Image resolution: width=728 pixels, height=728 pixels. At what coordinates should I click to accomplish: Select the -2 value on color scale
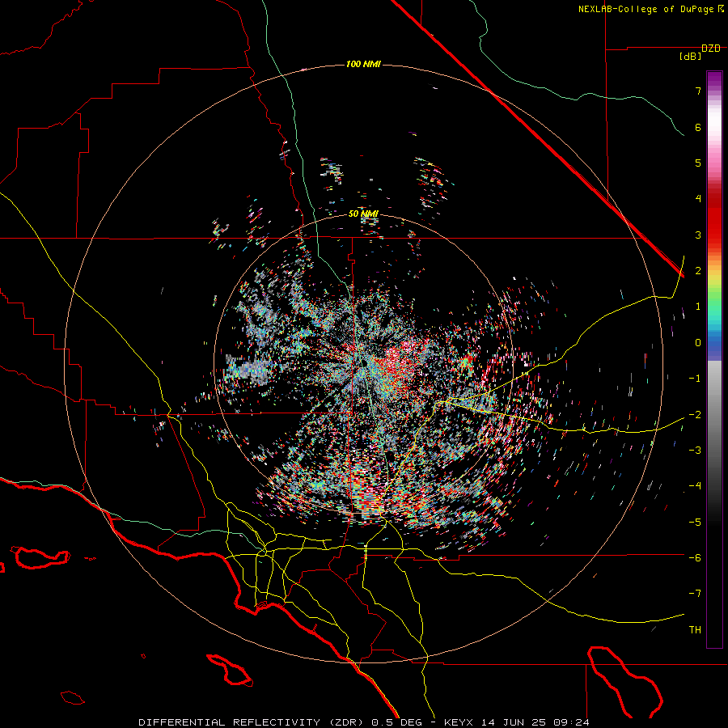coord(695,415)
